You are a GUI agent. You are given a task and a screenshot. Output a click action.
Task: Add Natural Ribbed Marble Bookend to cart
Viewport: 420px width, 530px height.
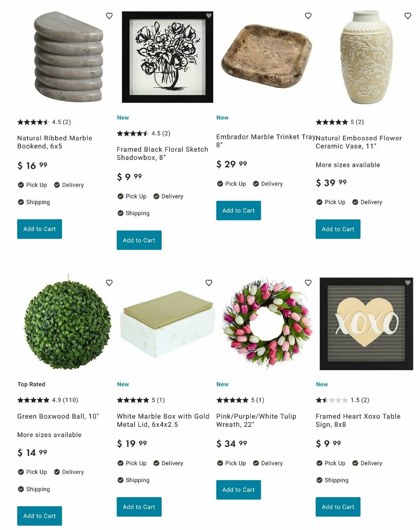[x=40, y=229]
